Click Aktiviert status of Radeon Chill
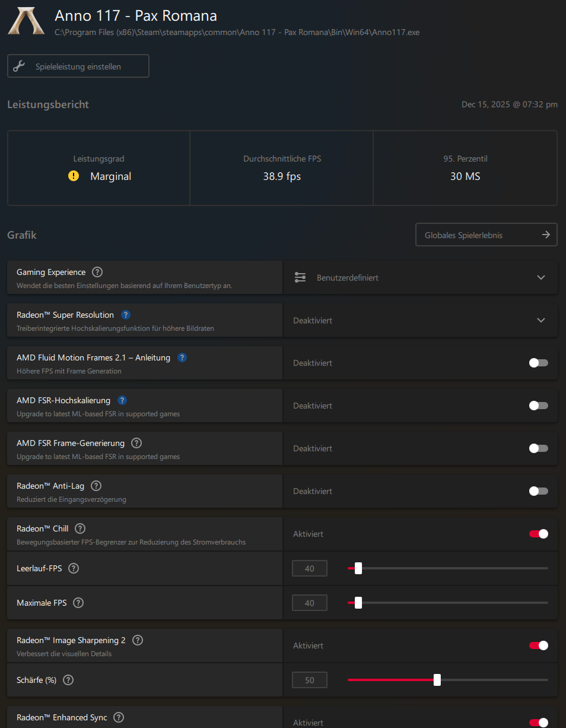 click(309, 534)
